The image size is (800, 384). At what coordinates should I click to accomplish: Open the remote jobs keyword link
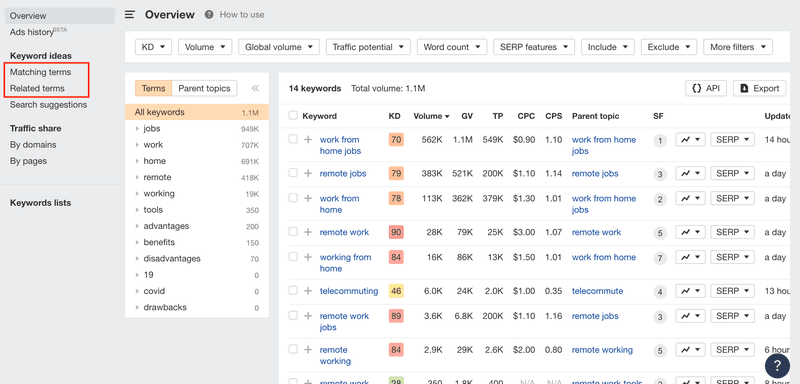pos(343,173)
